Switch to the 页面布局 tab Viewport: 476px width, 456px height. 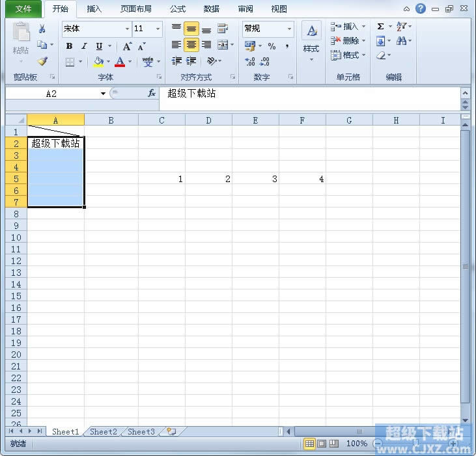135,9
